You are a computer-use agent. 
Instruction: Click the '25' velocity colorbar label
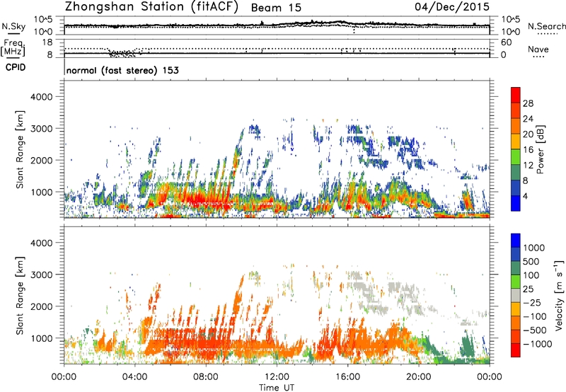pos(529,289)
